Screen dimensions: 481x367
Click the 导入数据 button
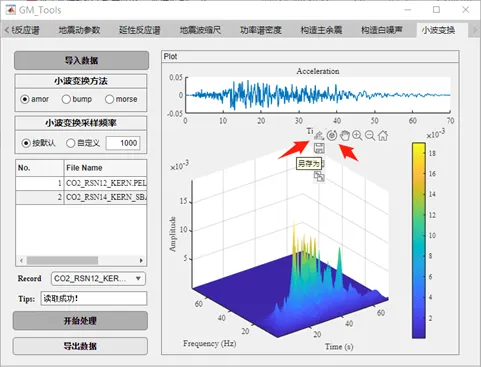(x=81, y=61)
